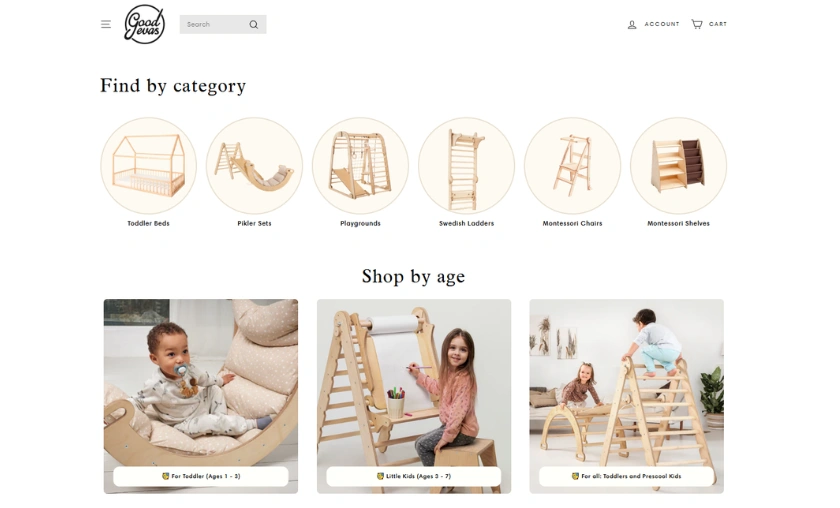Image resolution: width=840 pixels, height=508 pixels.
Task: Select the Pikler Sets category circle
Action: coord(254,166)
